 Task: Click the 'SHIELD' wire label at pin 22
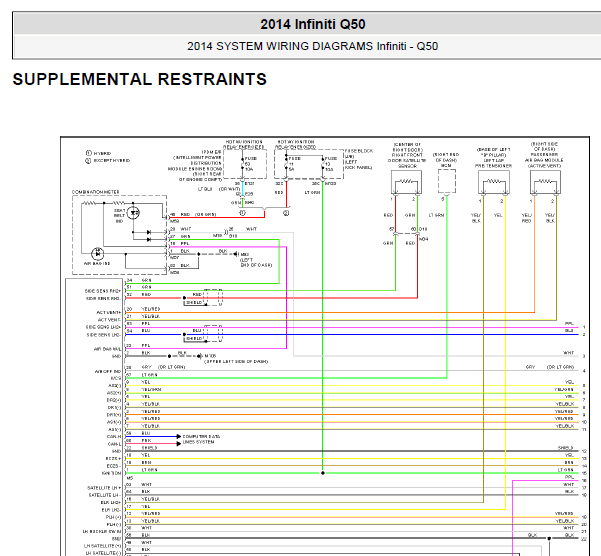pos(149,448)
